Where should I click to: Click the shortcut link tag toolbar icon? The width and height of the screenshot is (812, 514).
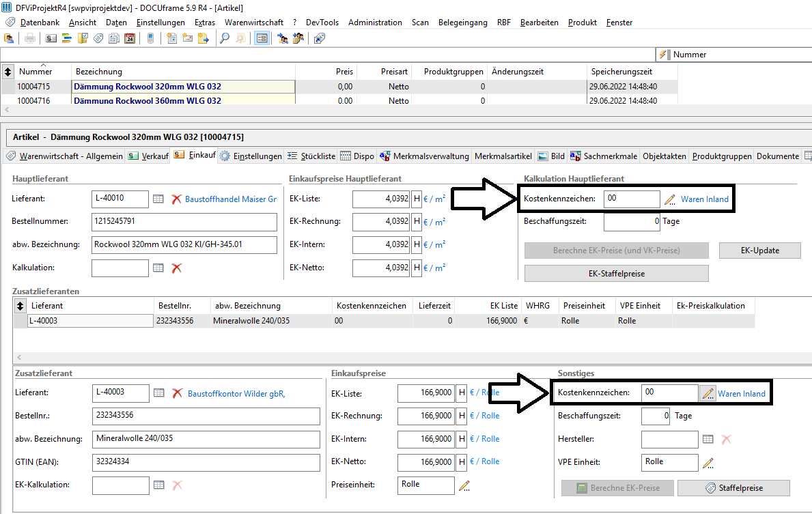(x=320, y=38)
